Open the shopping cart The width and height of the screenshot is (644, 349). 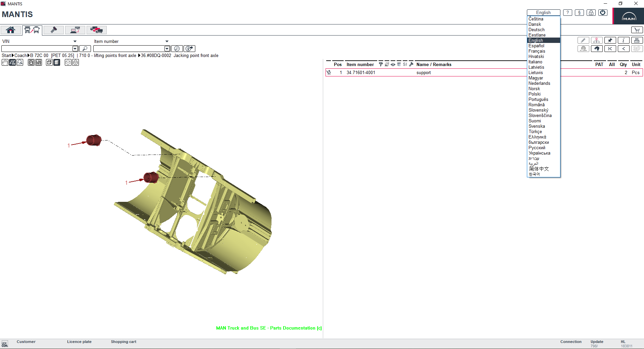click(x=637, y=30)
